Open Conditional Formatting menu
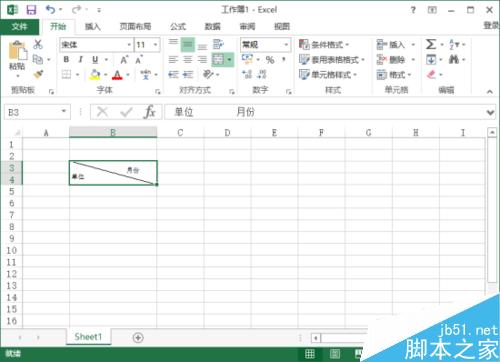 click(324, 44)
